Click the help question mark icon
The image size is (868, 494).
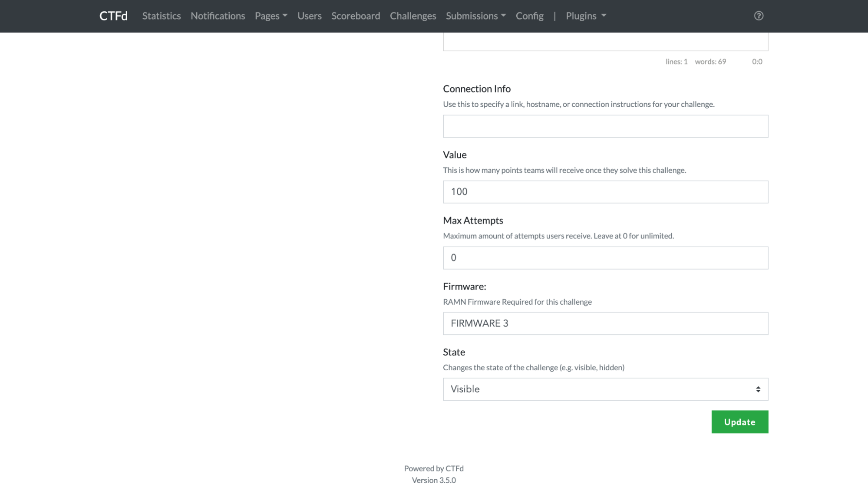pyautogui.click(x=759, y=16)
